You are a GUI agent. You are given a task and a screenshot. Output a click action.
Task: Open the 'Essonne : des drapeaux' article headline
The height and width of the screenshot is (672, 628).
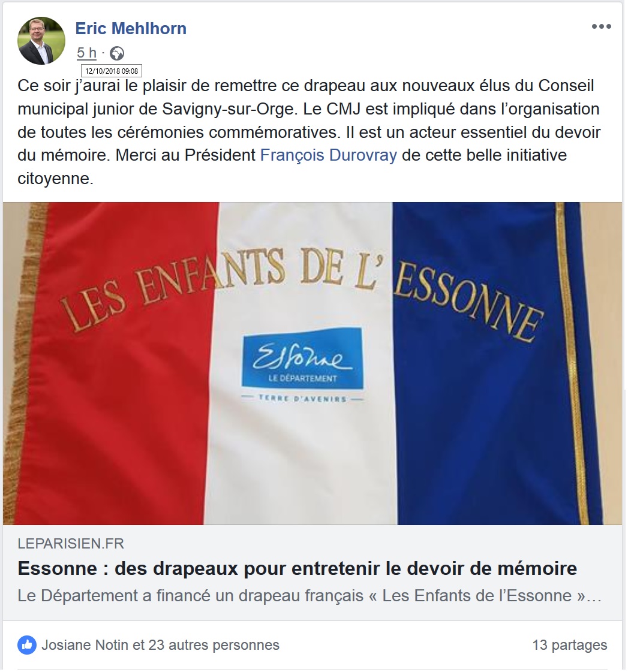point(298,569)
